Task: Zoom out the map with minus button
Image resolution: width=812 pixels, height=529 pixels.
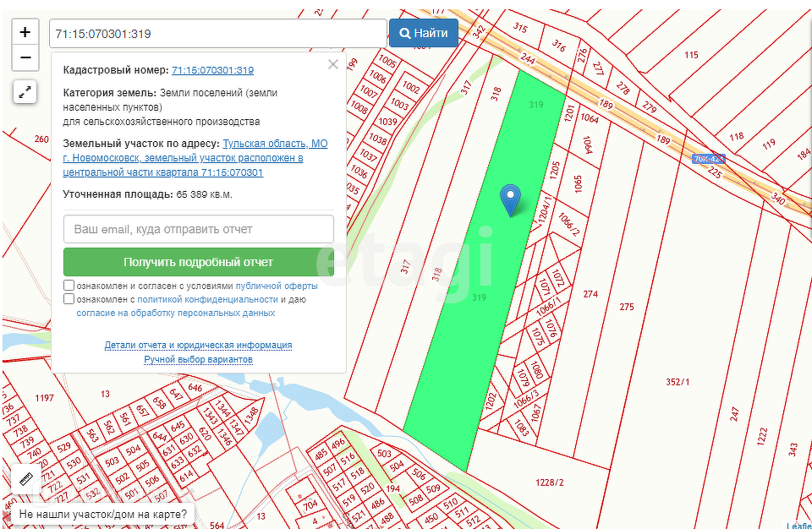Action: coord(25,57)
